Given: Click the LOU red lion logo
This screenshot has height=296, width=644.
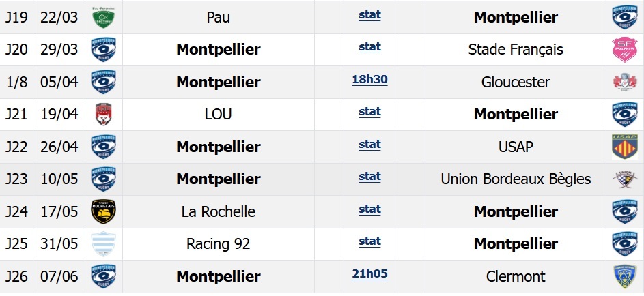Looking at the screenshot, I should [x=104, y=115].
